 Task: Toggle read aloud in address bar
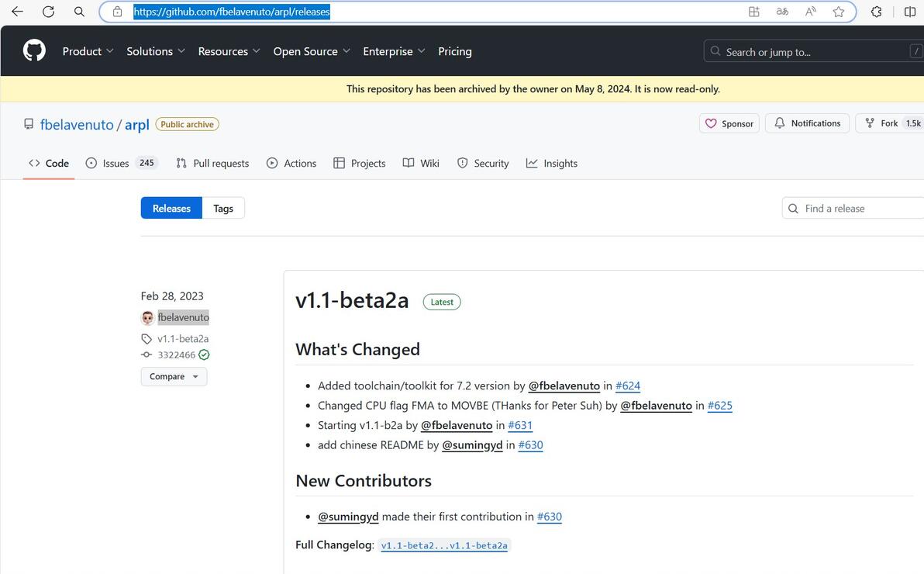click(x=810, y=12)
